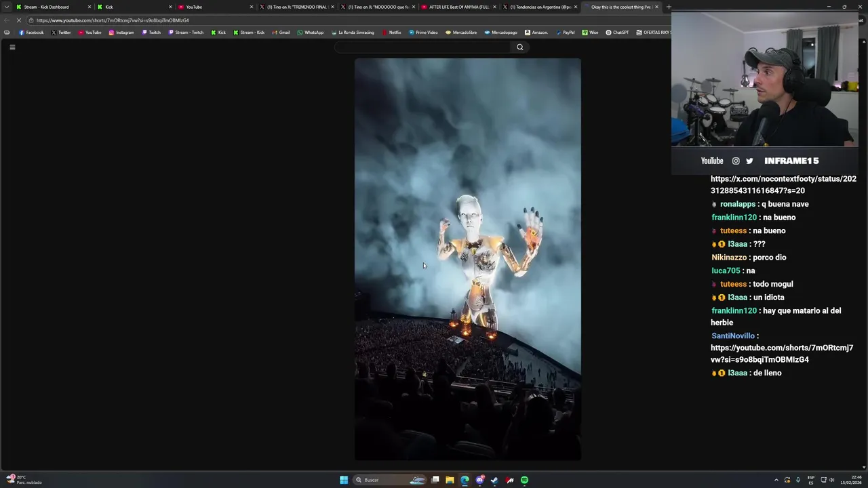Open Stream - Kick bookmark
Image resolution: width=868 pixels, height=488 pixels.
pyautogui.click(x=249, y=33)
